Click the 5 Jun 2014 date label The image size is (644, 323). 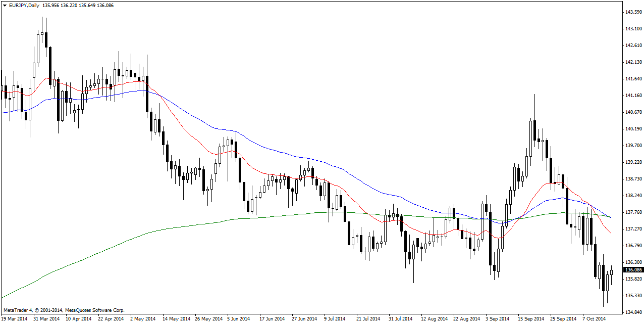tap(238, 319)
